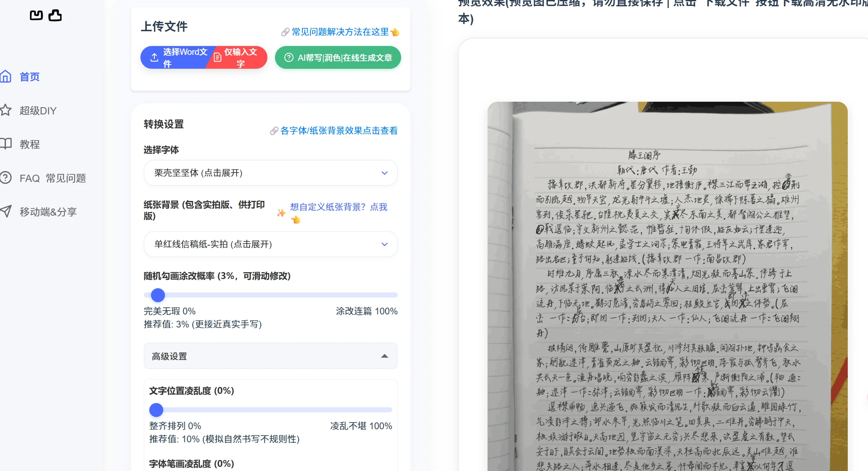
Task: Open 想自定义纸张背景？点我 link
Action: pos(338,207)
